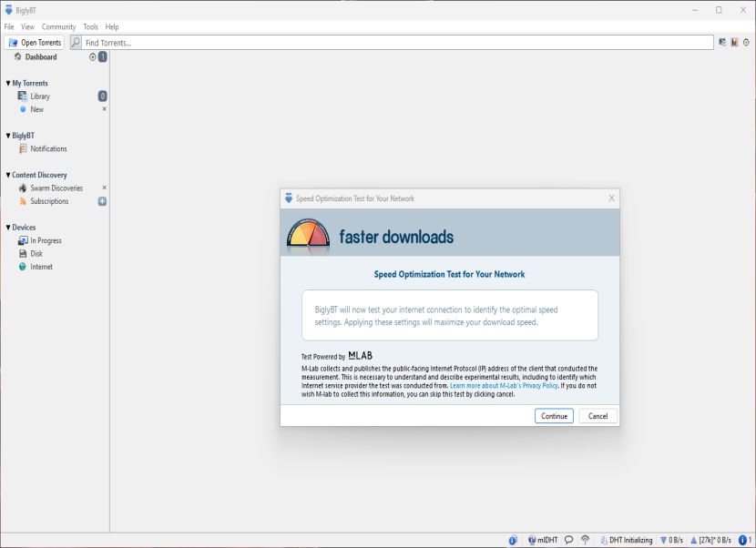756x548 pixels.
Task: Click the info alert icon at status bar right
Action: coord(745,540)
